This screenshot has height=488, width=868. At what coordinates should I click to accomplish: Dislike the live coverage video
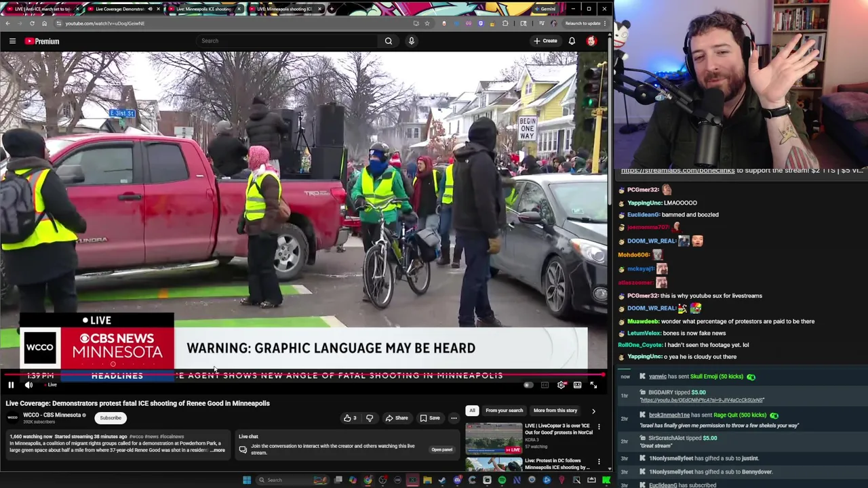tap(370, 418)
